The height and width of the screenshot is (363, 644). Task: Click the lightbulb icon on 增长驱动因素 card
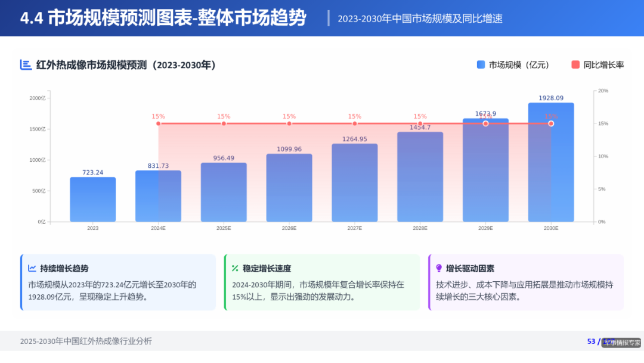[439, 268]
